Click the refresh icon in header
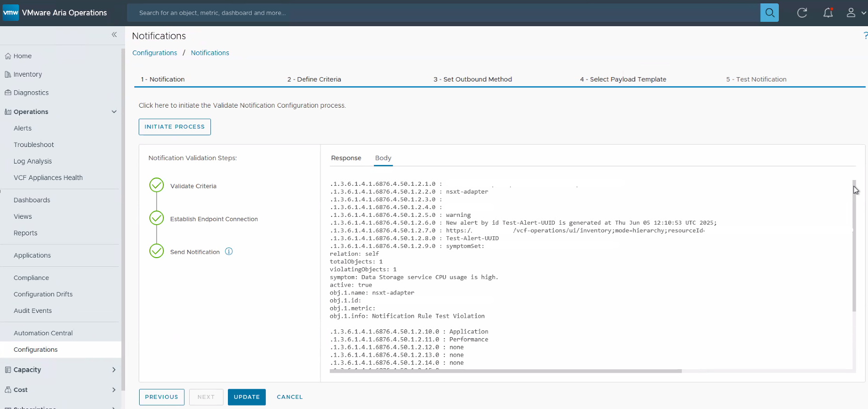Screen dimensions: 868x409 (802, 13)
